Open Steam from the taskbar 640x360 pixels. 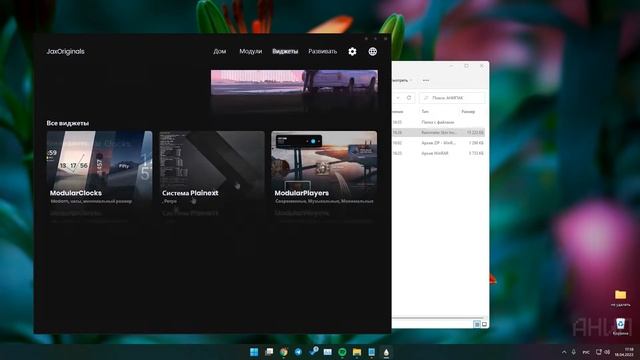coord(313,351)
